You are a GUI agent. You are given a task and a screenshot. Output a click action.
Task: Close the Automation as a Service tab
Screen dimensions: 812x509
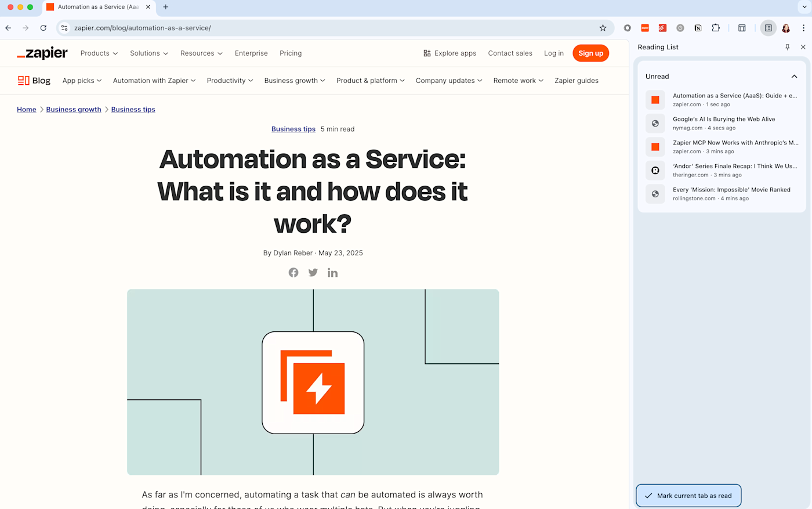click(148, 7)
